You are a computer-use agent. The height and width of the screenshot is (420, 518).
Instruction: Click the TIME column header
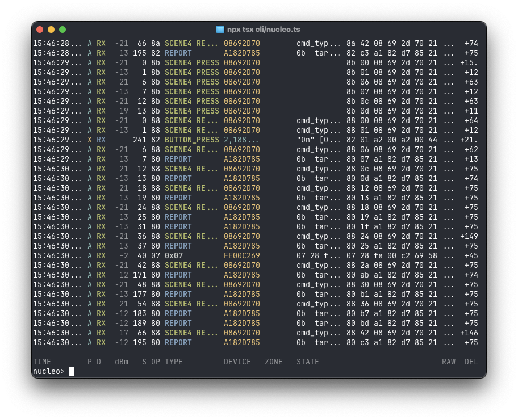(42, 362)
